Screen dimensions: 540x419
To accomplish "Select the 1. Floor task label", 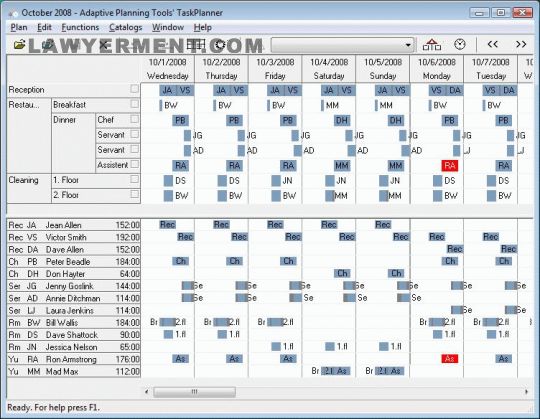I will point(66,180).
